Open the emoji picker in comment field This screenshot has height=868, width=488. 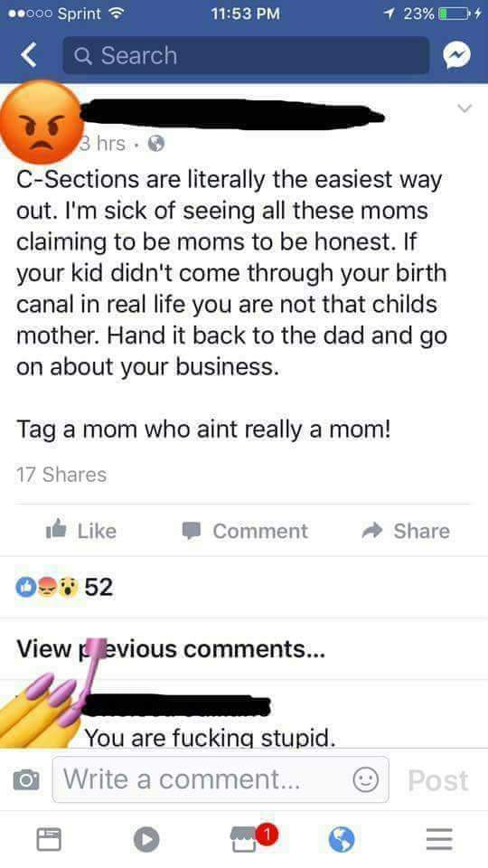click(x=366, y=780)
